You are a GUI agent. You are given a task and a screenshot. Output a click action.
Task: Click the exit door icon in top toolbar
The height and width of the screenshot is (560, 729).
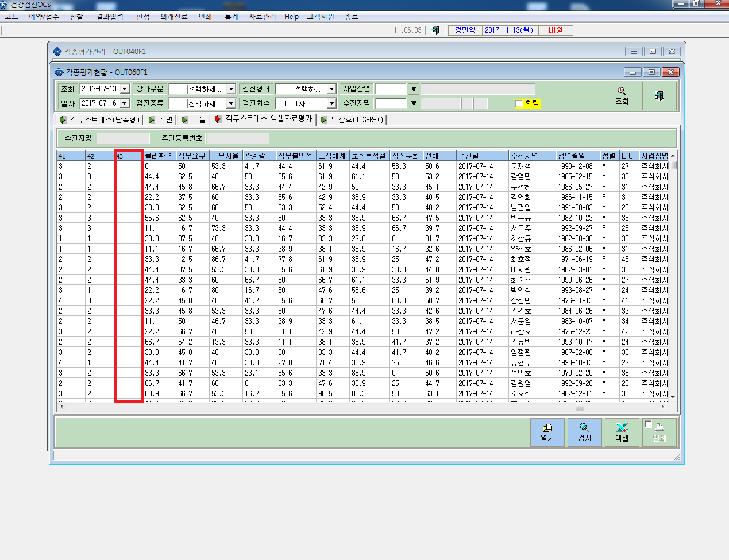point(435,30)
